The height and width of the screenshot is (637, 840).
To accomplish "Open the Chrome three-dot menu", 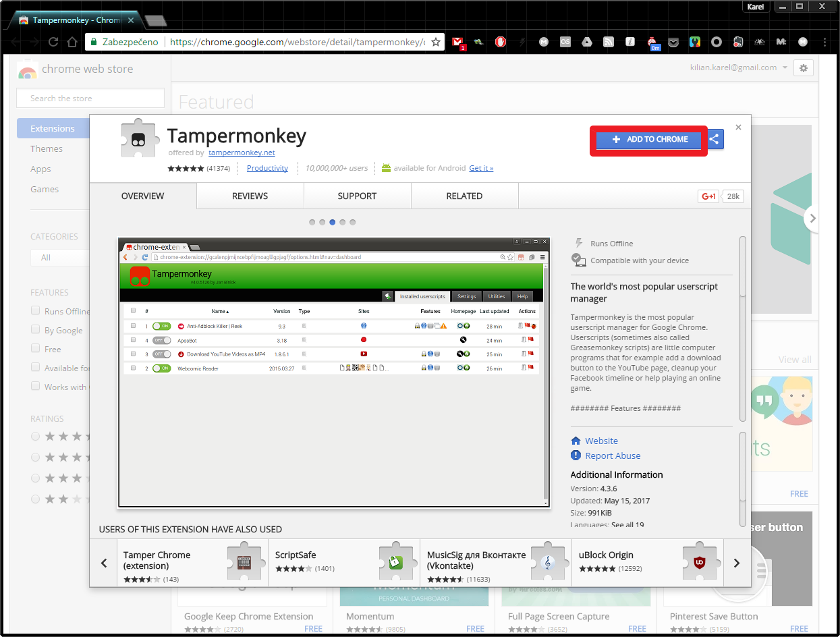I will pos(824,42).
